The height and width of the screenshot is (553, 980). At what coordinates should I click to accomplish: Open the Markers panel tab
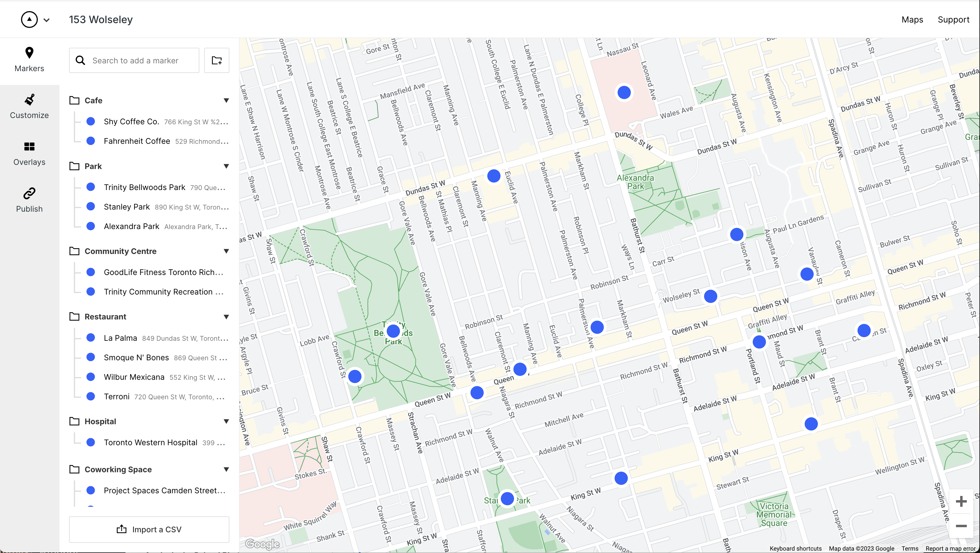tap(29, 60)
